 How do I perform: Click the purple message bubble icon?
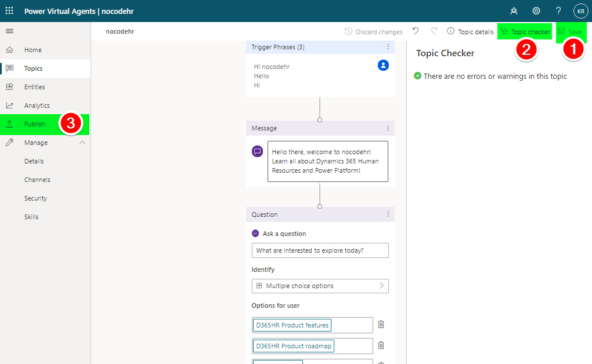(258, 151)
